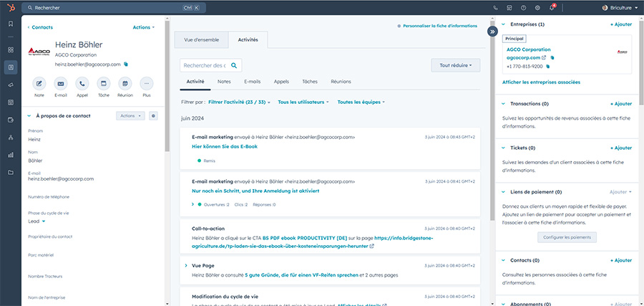Copy the agcocorp.com domain

[x=552, y=57]
